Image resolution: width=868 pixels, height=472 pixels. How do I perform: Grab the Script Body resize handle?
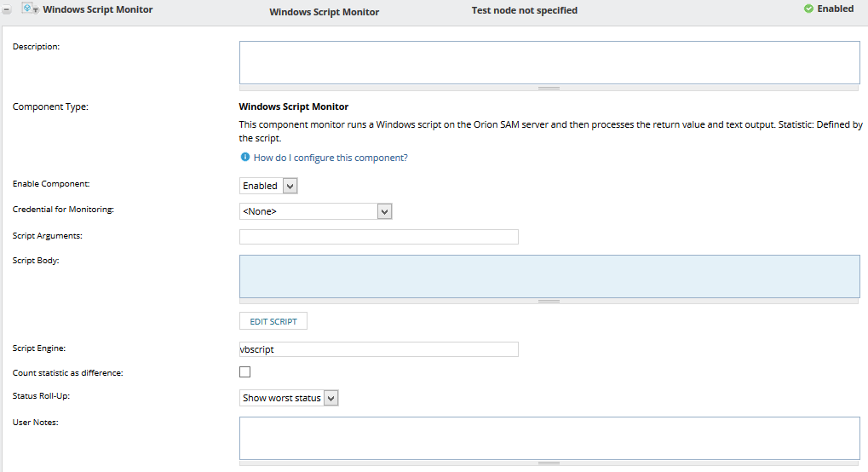click(549, 301)
